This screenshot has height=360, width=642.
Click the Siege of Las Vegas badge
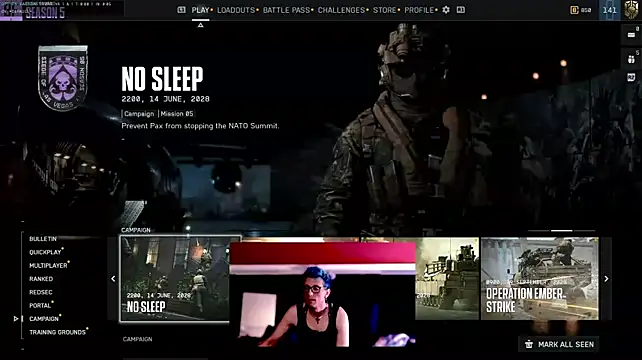tap(63, 78)
